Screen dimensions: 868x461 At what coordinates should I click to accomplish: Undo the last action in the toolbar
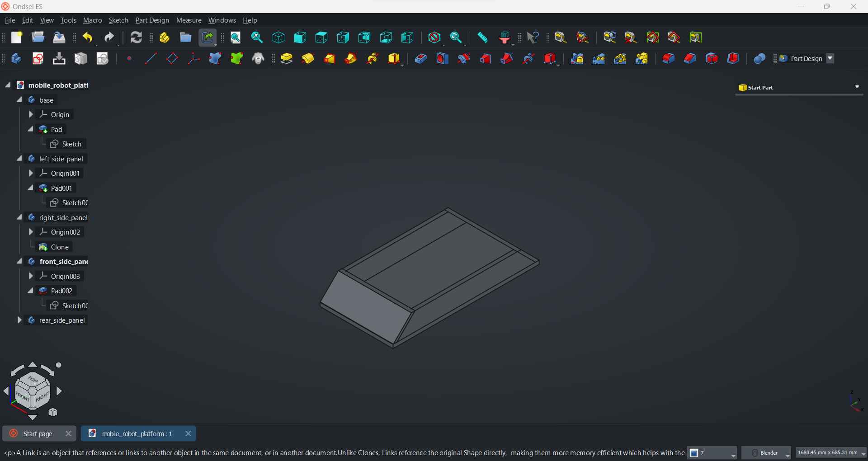[88, 38]
